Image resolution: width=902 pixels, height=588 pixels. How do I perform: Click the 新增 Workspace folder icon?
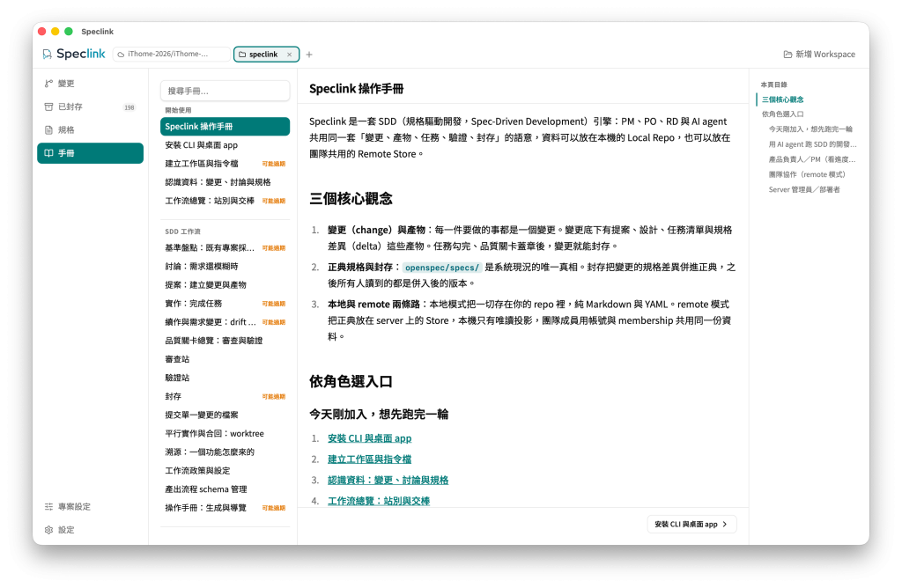[x=787, y=54]
